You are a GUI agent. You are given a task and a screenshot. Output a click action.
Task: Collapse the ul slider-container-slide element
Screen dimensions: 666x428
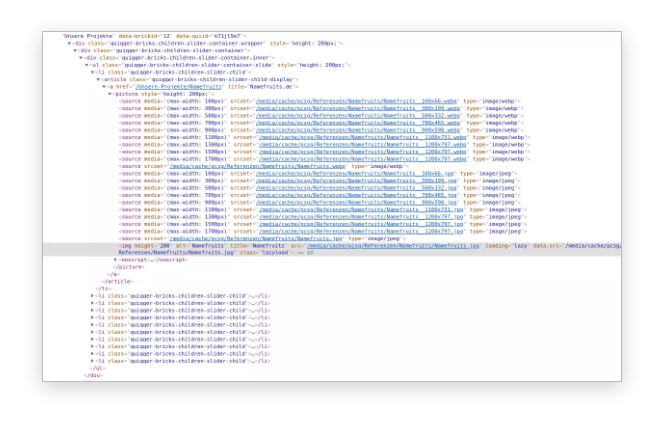point(89,64)
